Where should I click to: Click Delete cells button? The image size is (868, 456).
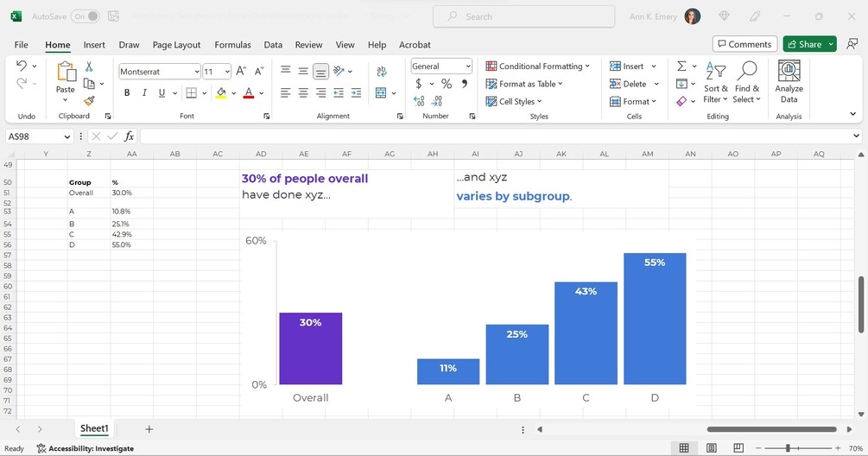[628, 84]
